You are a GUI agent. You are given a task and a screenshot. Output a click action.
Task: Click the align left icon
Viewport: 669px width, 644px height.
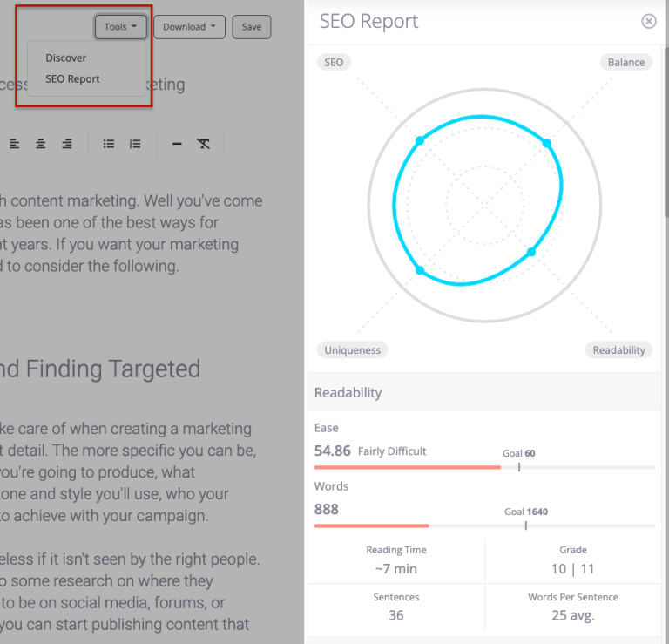pyautogui.click(x=15, y=144)
